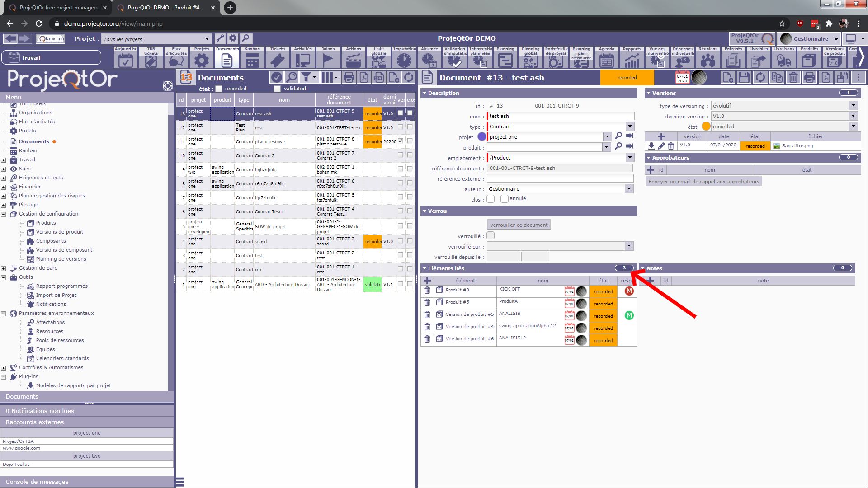Open Versions de produit menu item

tap(59, 232)
